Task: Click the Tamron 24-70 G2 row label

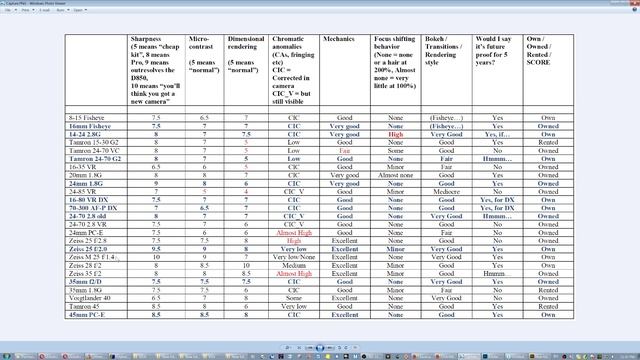Action: point(95,159)
